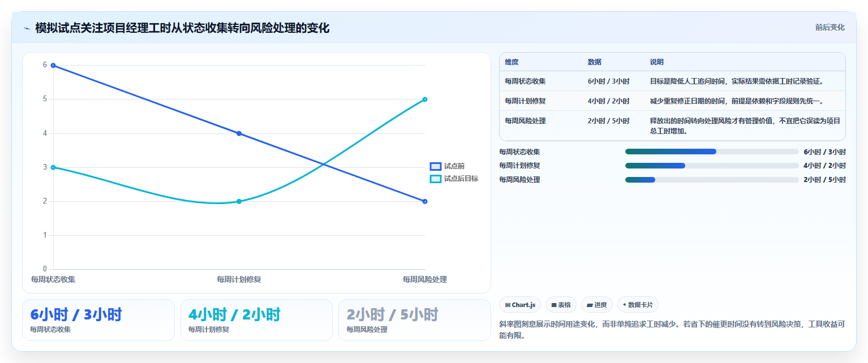868x363 pixels.
Task: Click the footnote text starting 斜率图刻意展示
Action: (x=672, y=330)
